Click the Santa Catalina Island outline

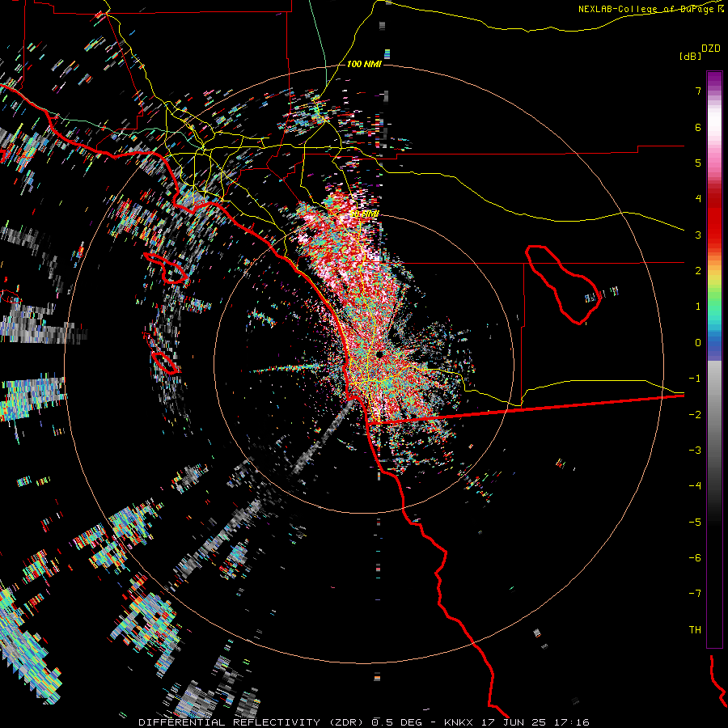166,268
